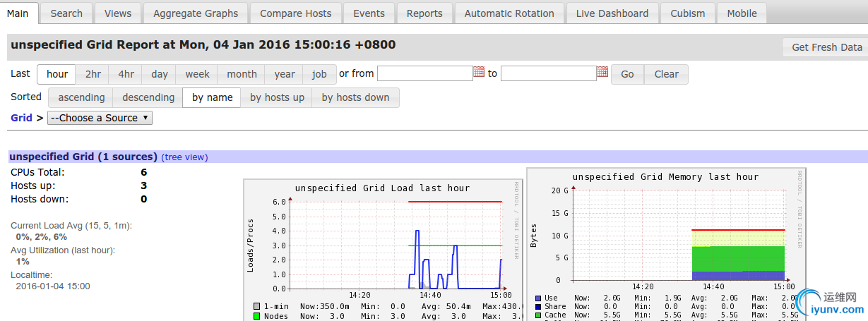Viewport: 868px width, 321px height.
Task: Focus the 'from' date input field
Action: click(425, 73)
